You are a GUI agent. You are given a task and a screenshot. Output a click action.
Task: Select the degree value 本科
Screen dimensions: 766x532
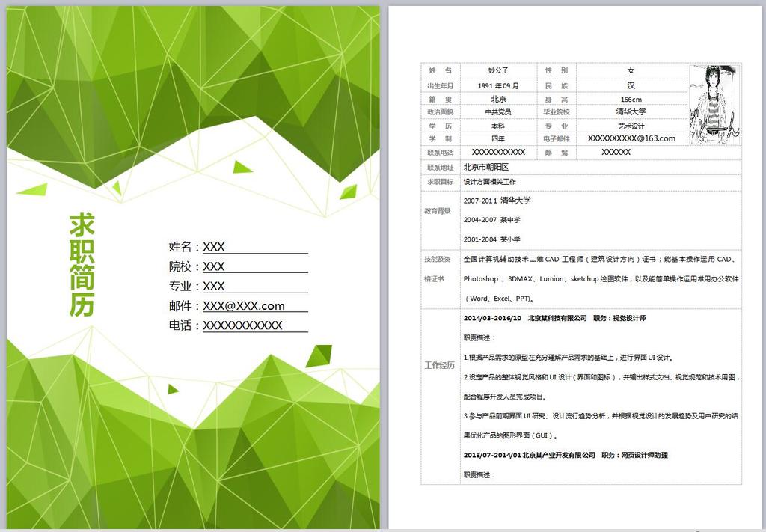click(x=497, y=126)
